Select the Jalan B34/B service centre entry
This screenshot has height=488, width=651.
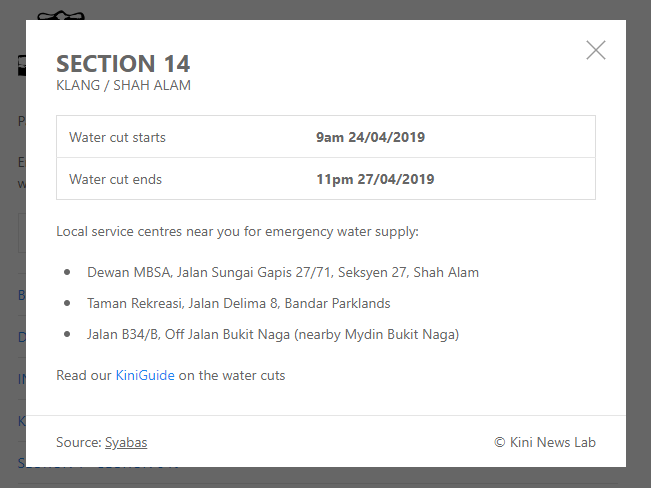pos(273,334)
